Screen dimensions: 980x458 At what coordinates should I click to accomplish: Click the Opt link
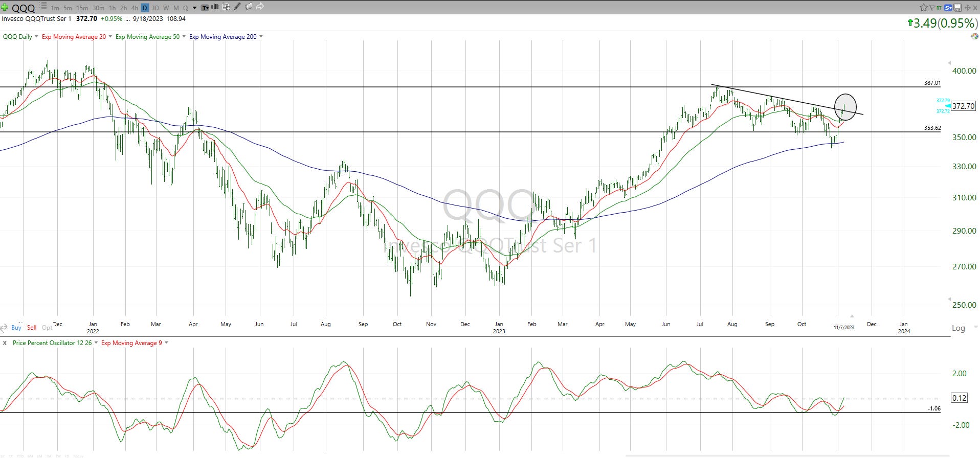(x=47, y=328)
